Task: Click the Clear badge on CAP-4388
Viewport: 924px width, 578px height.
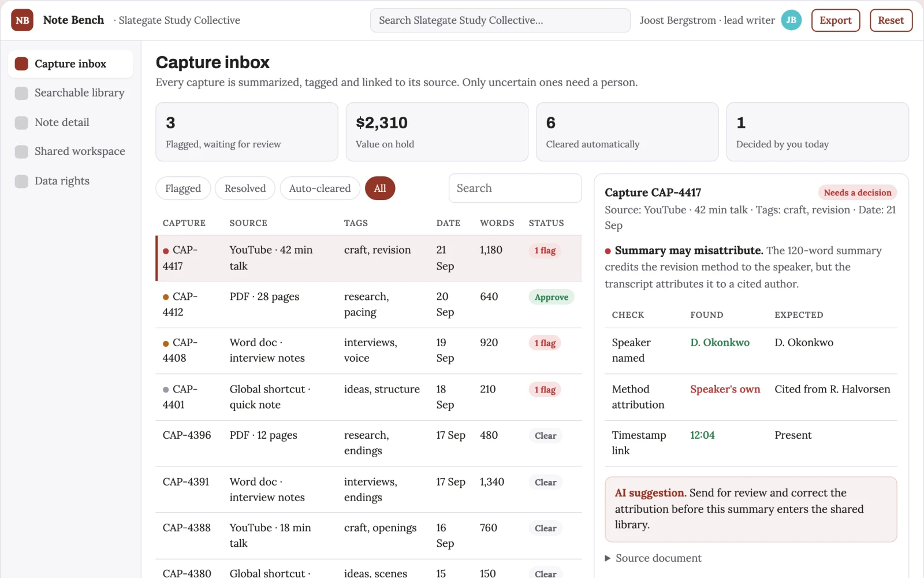Action: pos(546,528)
